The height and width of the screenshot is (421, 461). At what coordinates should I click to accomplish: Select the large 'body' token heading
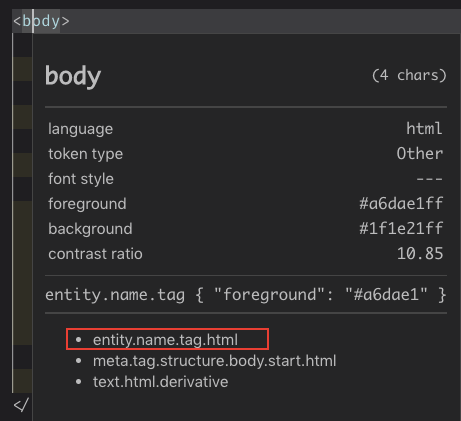(73, 76)
